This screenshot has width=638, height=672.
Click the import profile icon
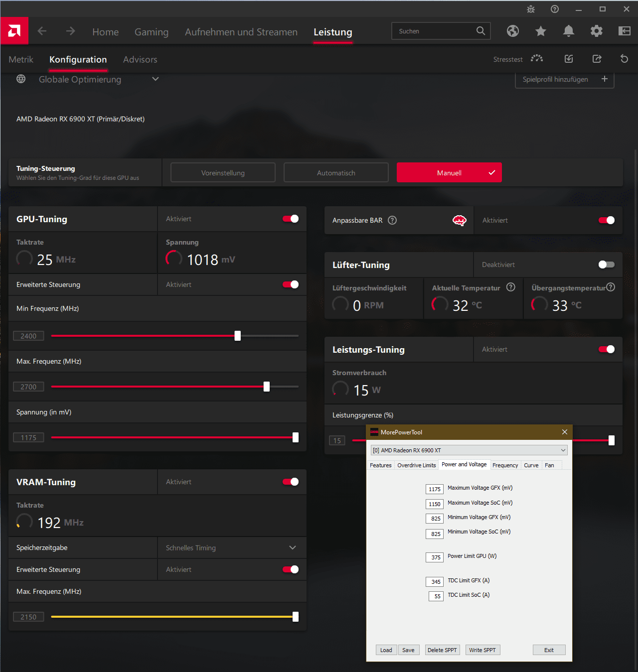(x=569, y=59)
